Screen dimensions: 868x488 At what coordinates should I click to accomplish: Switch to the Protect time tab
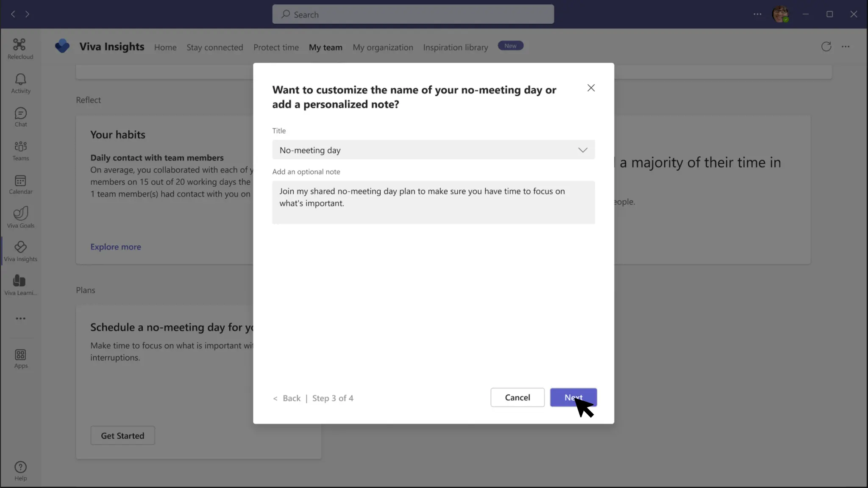click(x=276, y=47)
